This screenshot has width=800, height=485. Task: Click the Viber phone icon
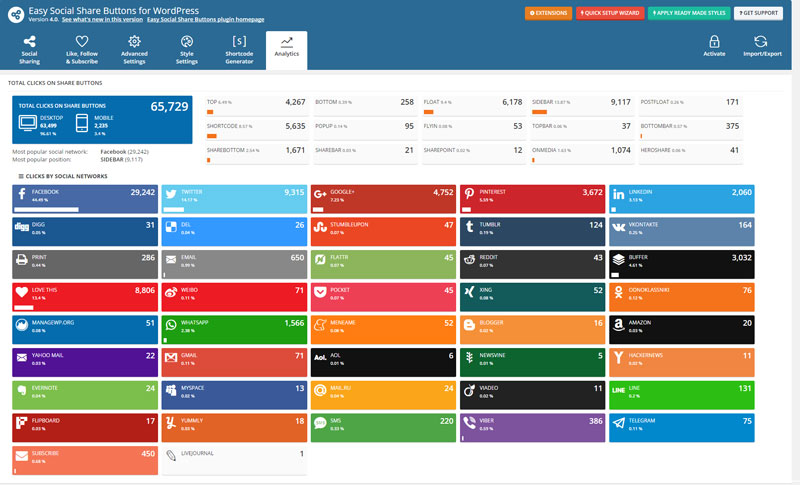tap(469, 423)
